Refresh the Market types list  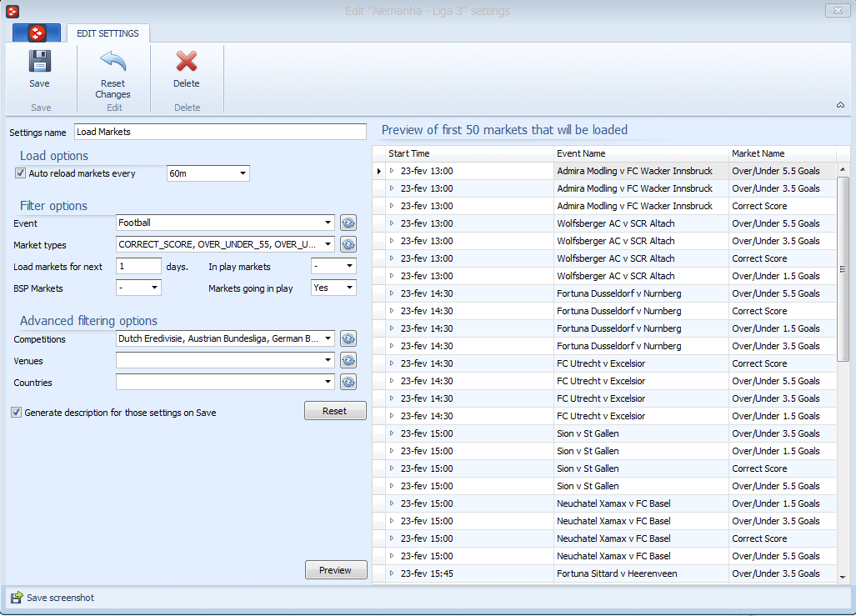(348, 244)
